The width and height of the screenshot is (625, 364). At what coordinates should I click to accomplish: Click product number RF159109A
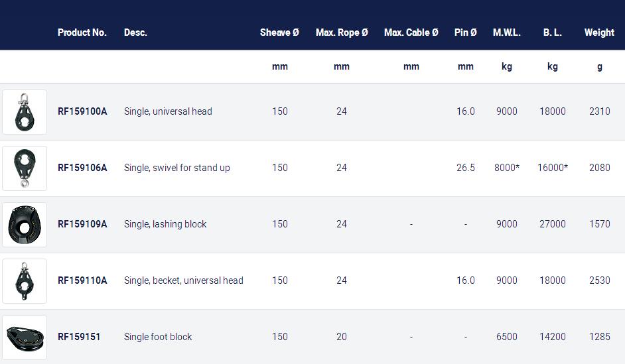click(x=82, y=224)
